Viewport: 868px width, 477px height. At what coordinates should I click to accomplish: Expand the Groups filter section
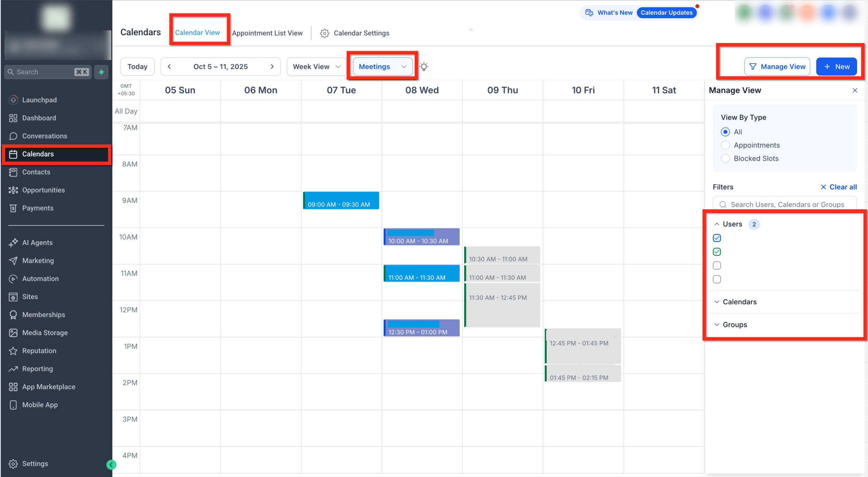click(734, 325)
